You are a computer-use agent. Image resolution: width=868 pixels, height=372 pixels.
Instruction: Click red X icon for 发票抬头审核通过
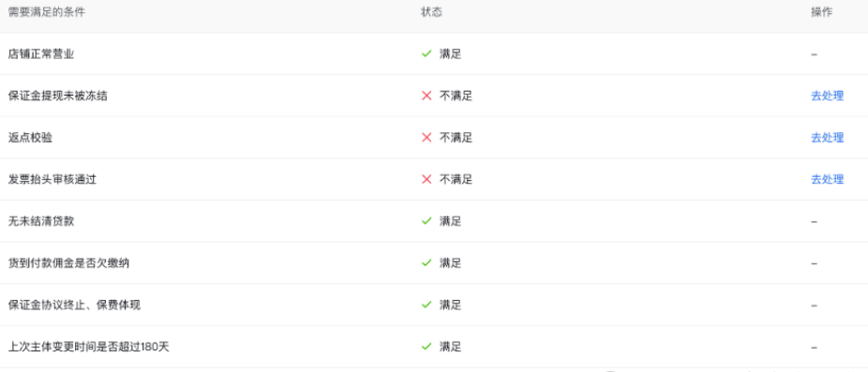[427, 179]
